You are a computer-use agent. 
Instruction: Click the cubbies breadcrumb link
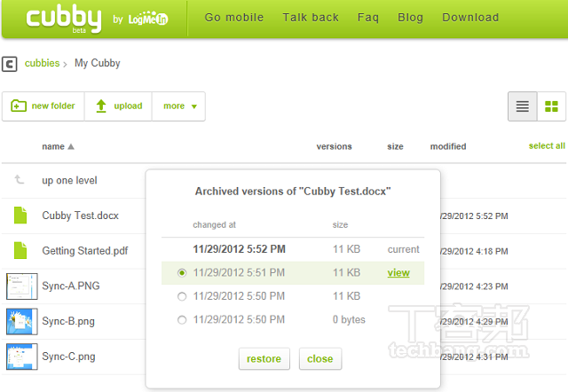42,63
